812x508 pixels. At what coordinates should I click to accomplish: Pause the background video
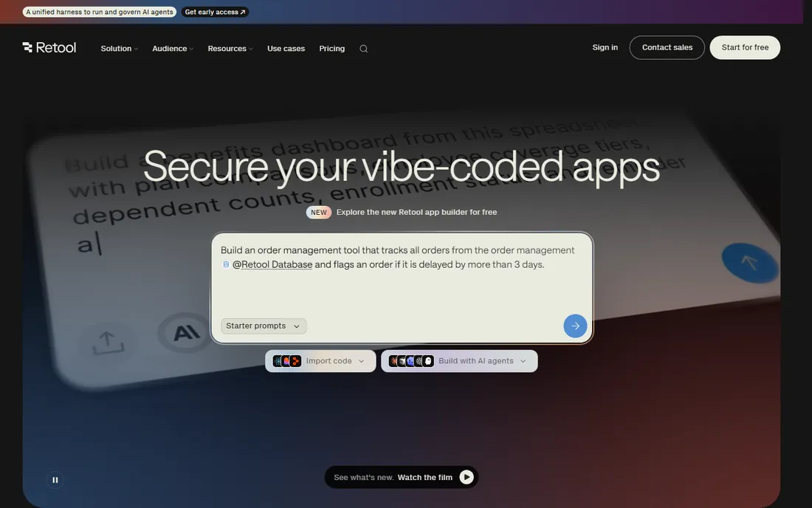coord(55,480)
